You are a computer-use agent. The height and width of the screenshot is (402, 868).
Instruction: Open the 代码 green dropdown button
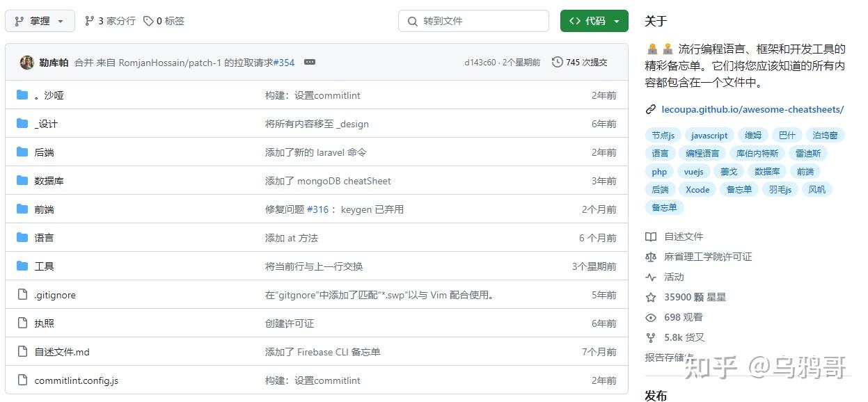click(x=594, y=21)
